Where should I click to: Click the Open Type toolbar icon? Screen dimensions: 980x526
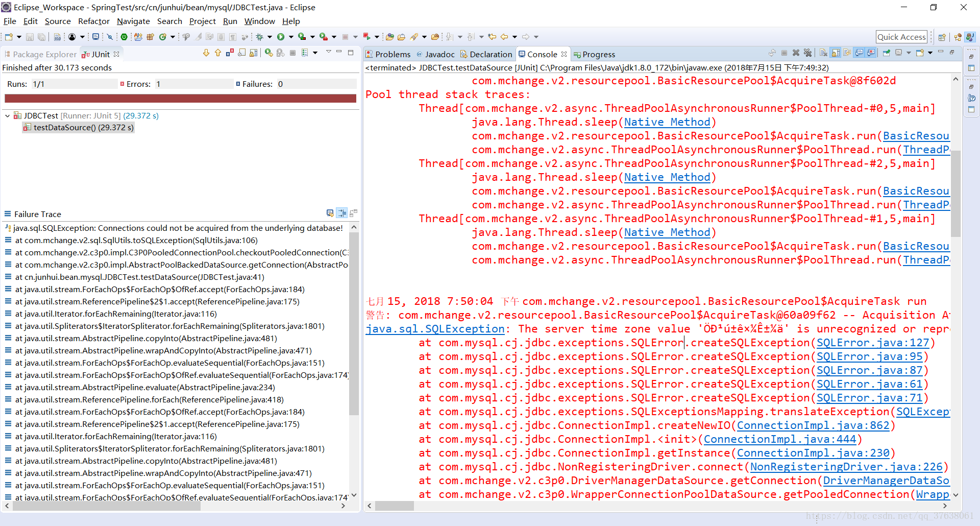point(390,37)
